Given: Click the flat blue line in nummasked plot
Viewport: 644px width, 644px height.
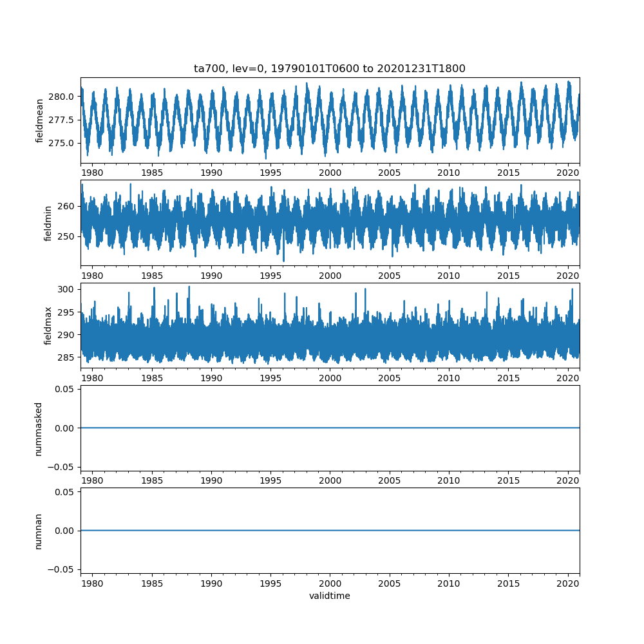Looking at the screenshot, I should [x=329, y=428].
